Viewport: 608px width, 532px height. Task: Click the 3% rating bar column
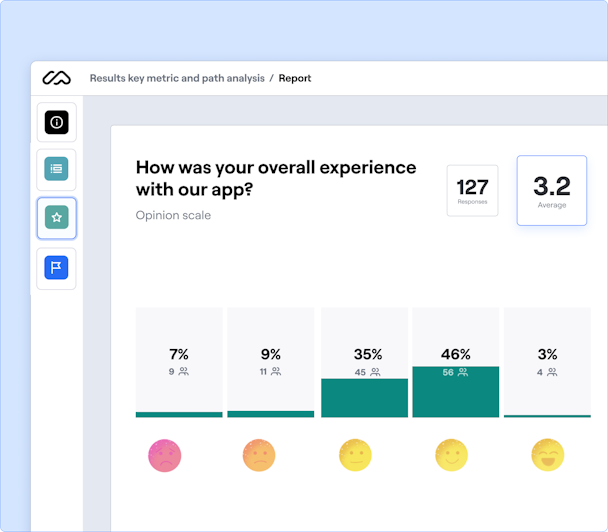pos(547,362)
